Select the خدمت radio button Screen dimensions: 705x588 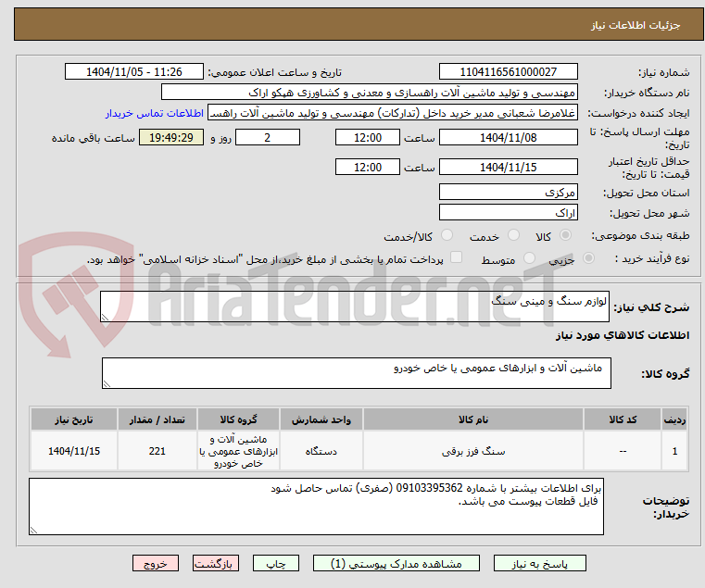pos(513,235)
